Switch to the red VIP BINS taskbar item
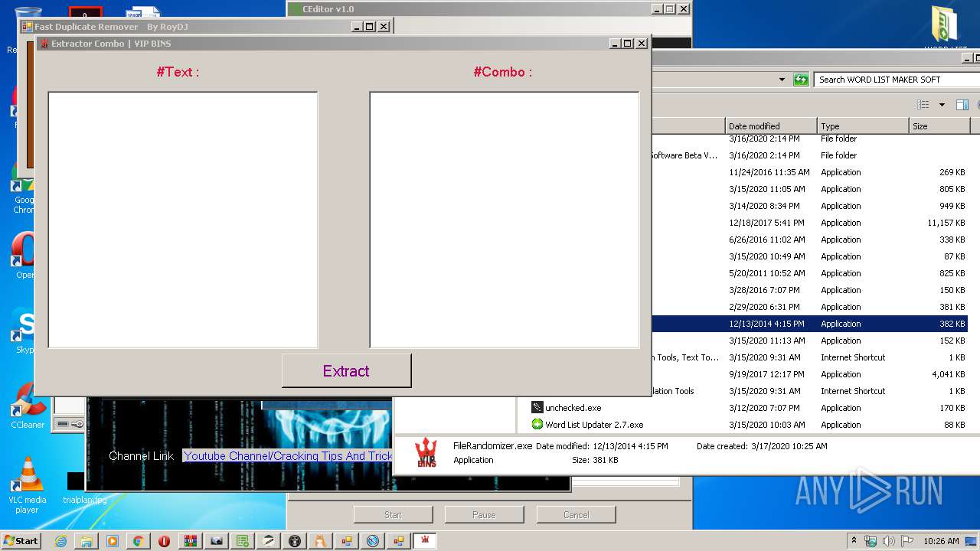The image size is (980, 551). pyautogui.click(x=425, y=541)
